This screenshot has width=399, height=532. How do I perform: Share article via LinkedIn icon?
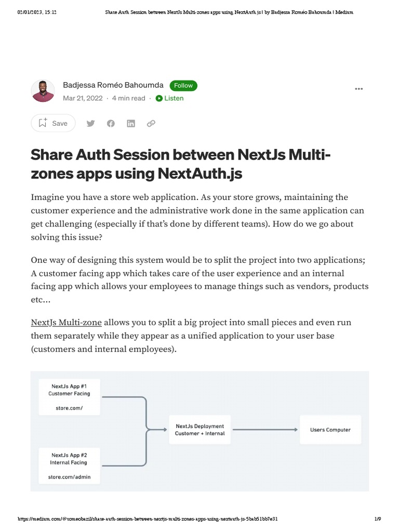coord(131,123)
